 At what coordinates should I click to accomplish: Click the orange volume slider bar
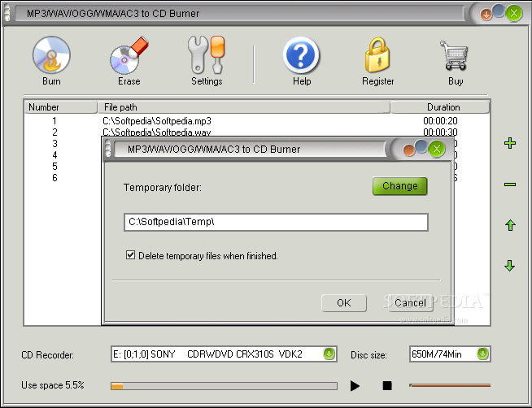point(450,385)
